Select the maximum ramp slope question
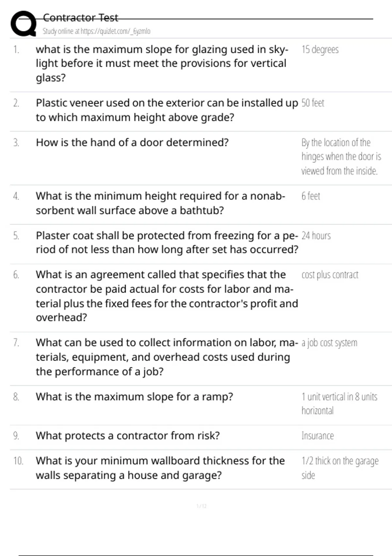 coord(134,397)
